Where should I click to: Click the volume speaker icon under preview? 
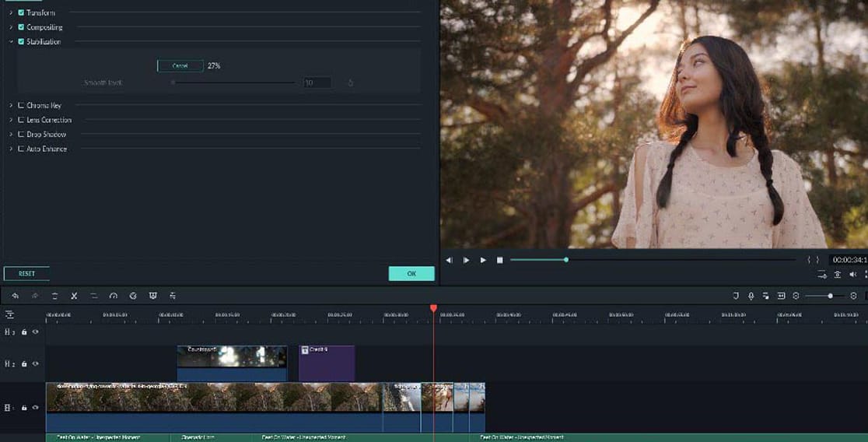coord(853,275)
